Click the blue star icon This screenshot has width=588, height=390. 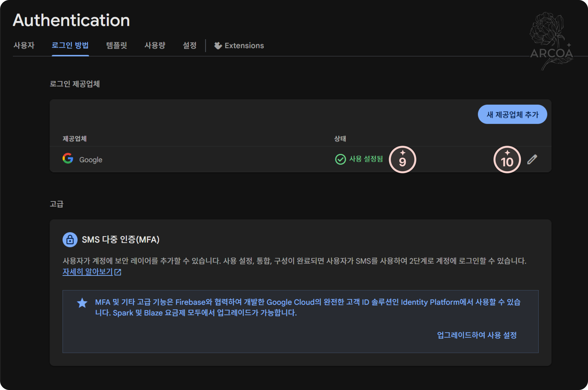pyautogui.click(x=82, y=303)
